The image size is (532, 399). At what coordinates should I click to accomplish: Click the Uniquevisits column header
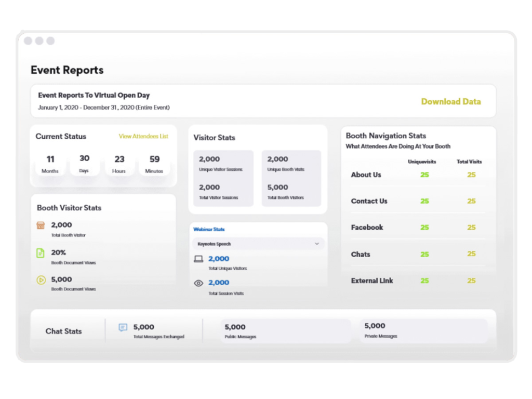(x=422, y=162)
